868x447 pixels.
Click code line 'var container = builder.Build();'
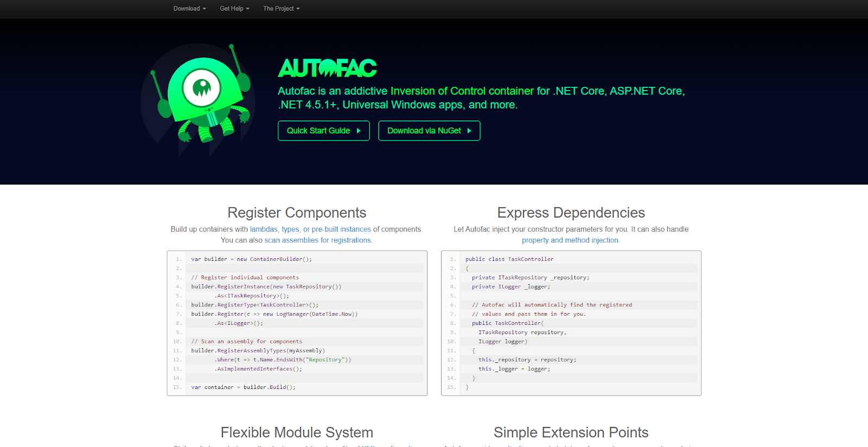[244, 387]
